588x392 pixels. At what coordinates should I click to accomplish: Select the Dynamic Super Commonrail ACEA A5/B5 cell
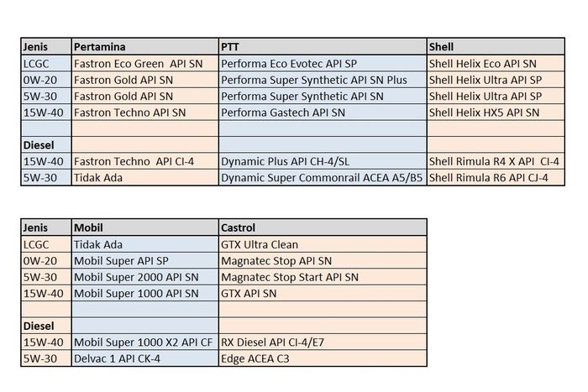coord(321,178)
